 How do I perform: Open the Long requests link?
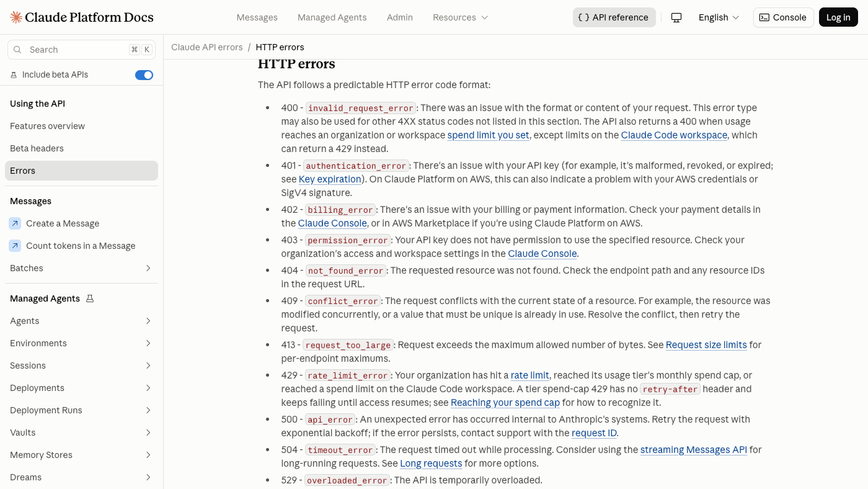click(x=431, y=464)
